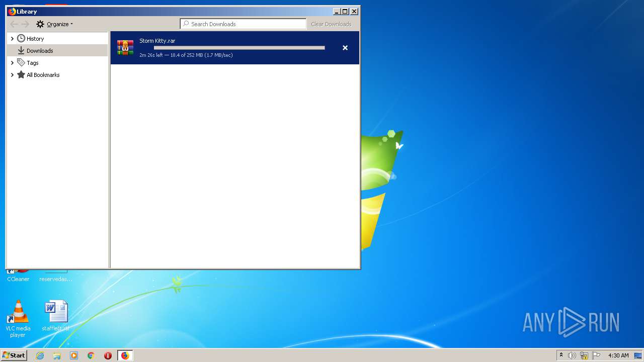Select the VLC media player desktop icon
The width and height of the screenshot is (644, 362).
18,319
